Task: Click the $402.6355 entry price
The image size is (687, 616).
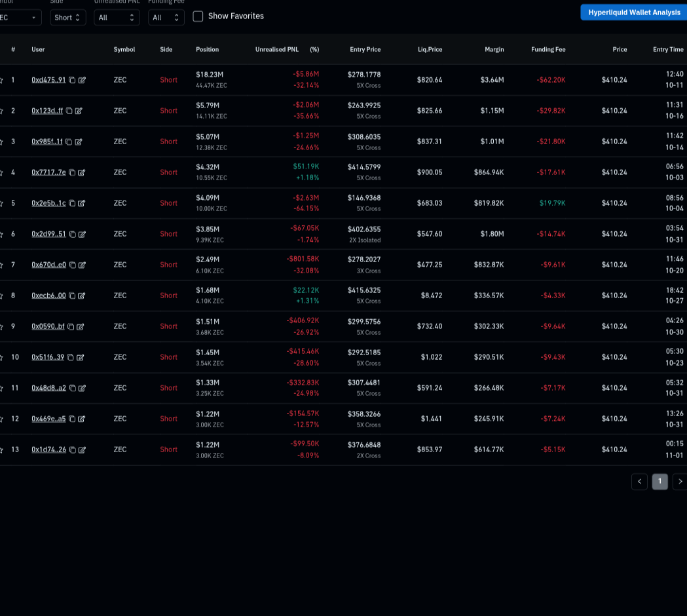Action: point(364,229)
